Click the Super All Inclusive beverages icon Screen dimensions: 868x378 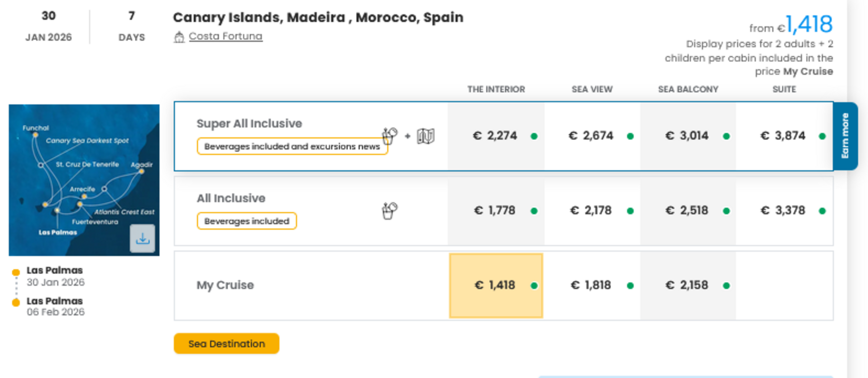point(390,136)
